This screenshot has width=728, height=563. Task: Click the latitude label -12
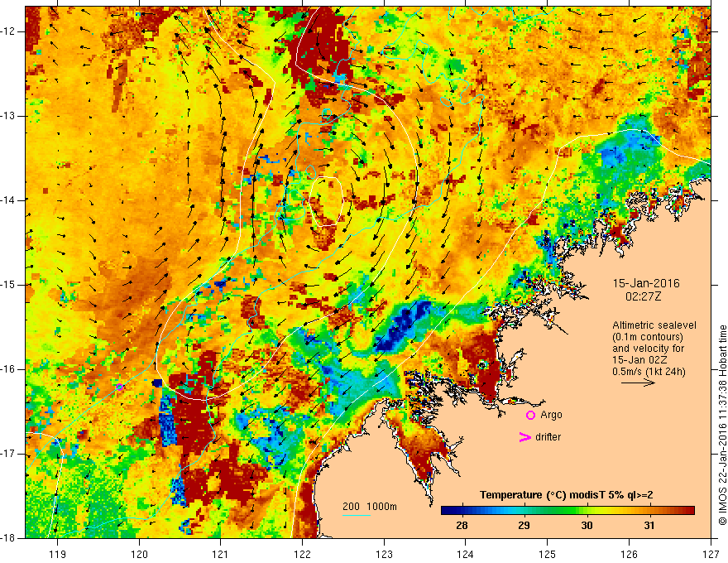point(9,31)
